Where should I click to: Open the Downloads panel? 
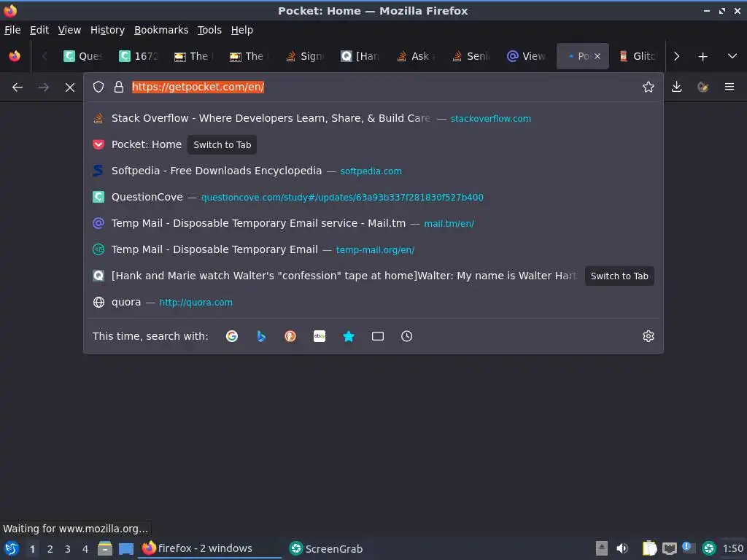(676, 87)
